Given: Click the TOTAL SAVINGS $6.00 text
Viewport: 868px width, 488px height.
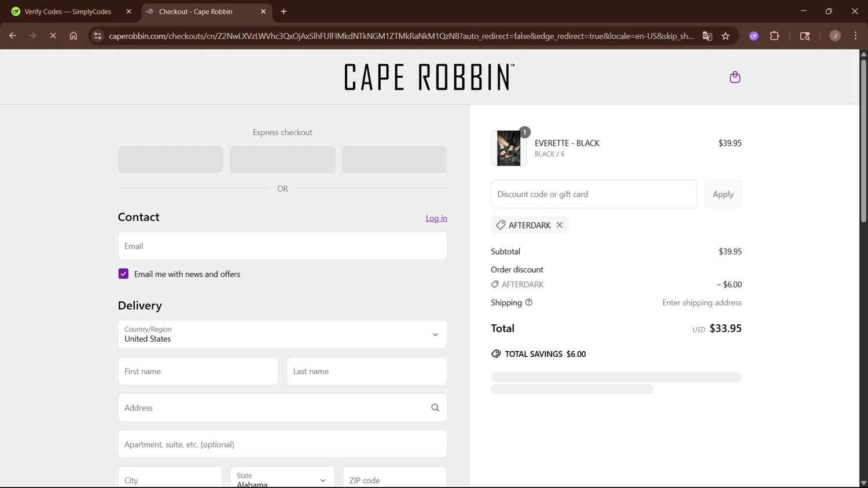Looking at the screenshot, I should click(x=545, y=354).
